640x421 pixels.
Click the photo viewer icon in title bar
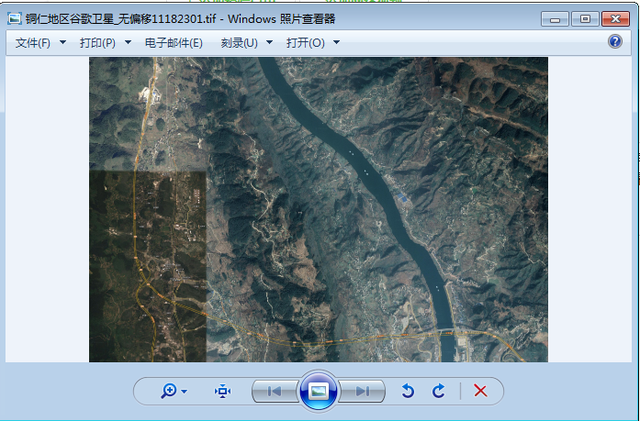(x=15, y=19)
